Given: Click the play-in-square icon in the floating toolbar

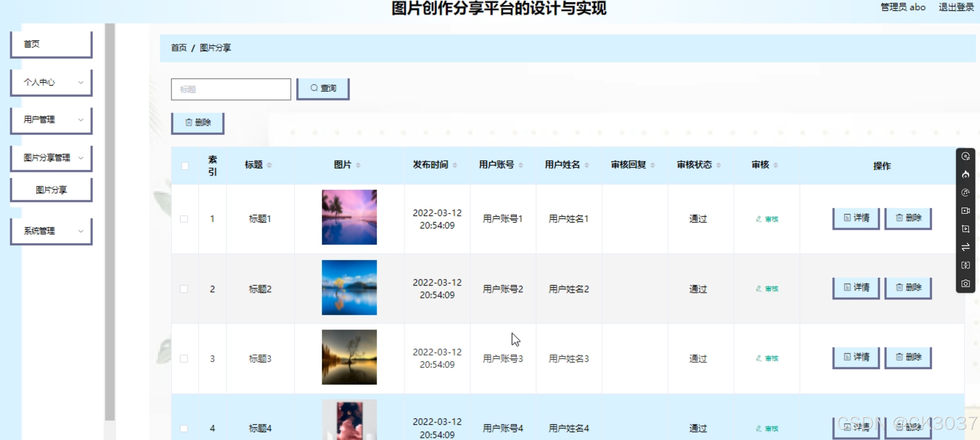Looking at the screenshot, I should tap(965, 229).
